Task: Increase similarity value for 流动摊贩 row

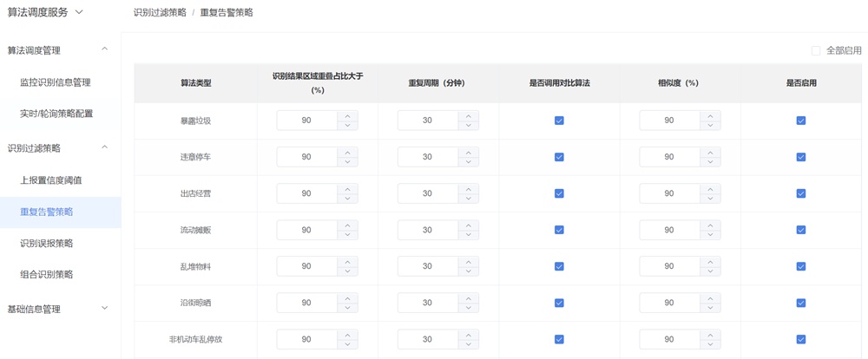Action: click(x=710, y=225)
